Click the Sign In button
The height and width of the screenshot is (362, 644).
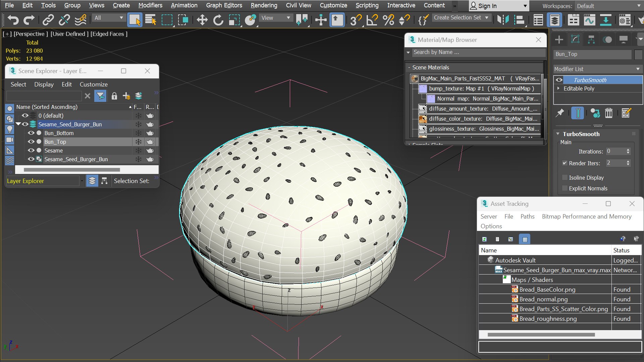point(498,6)
